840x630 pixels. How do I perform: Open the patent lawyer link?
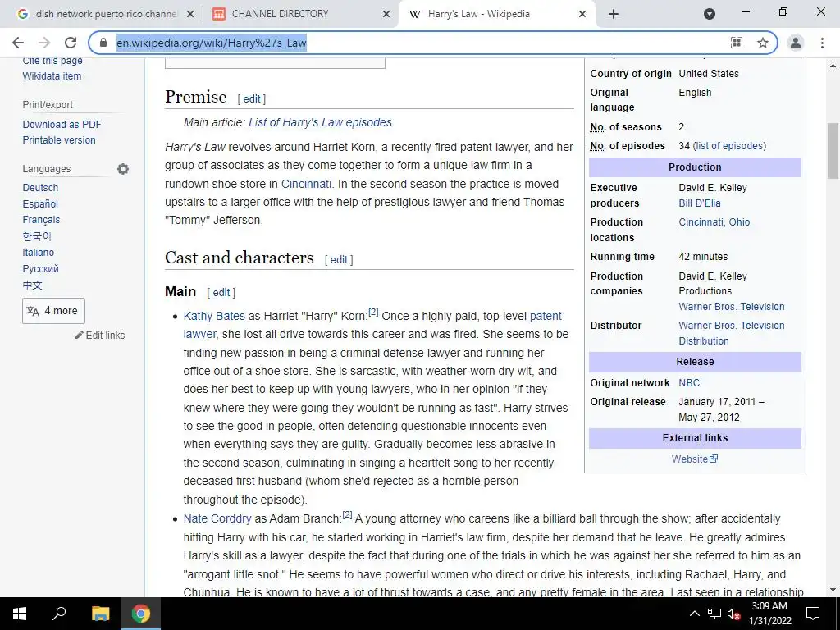(546, 316)
